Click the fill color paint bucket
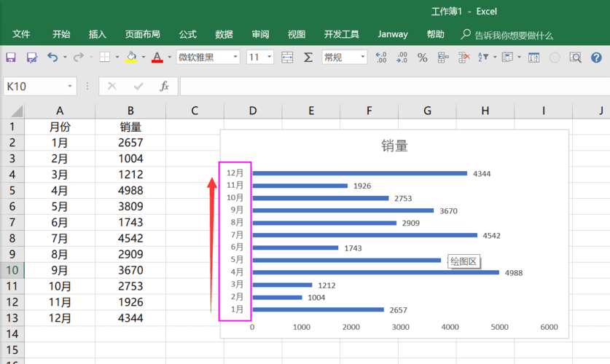The image size is (610, 364). (x=131, y=58)
